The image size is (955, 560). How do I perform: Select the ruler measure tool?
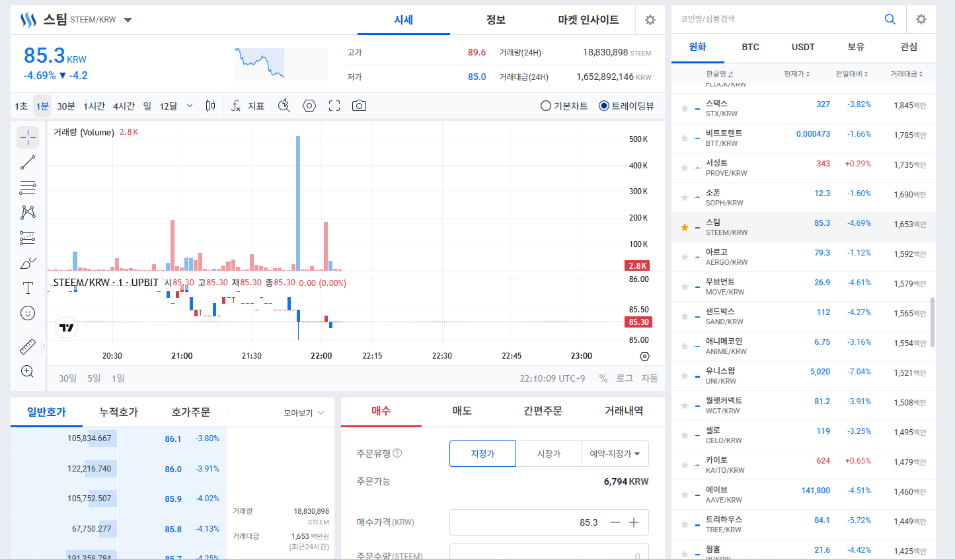[28, 346]
